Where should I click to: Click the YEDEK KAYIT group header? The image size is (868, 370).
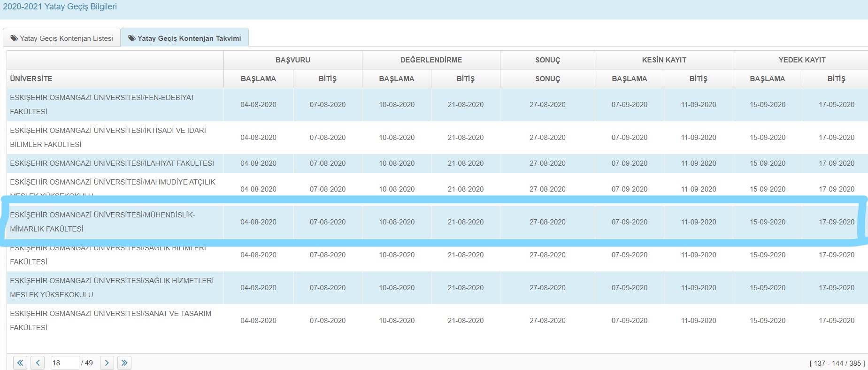[x=802, y=60]
